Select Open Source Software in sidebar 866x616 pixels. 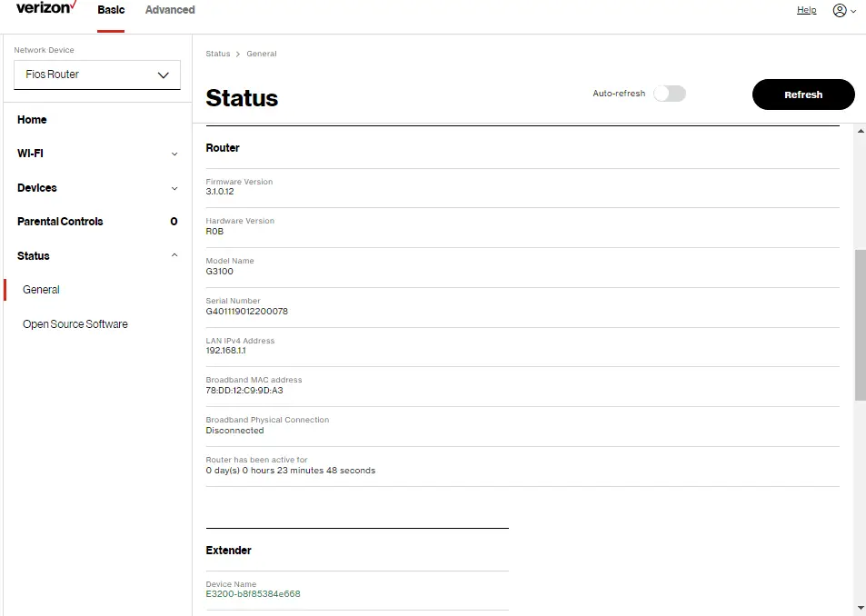tap(75, 323)
